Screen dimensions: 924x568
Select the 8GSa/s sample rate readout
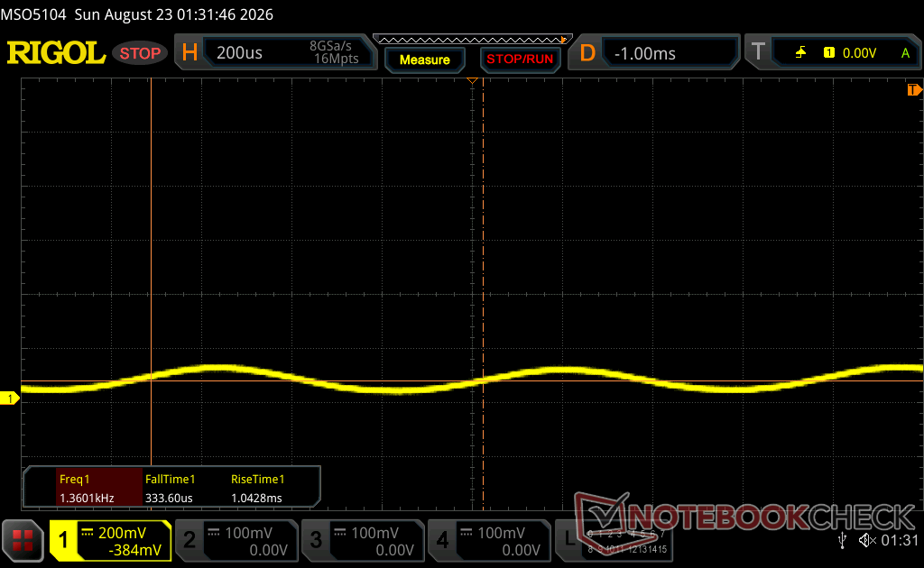(330, 46)
